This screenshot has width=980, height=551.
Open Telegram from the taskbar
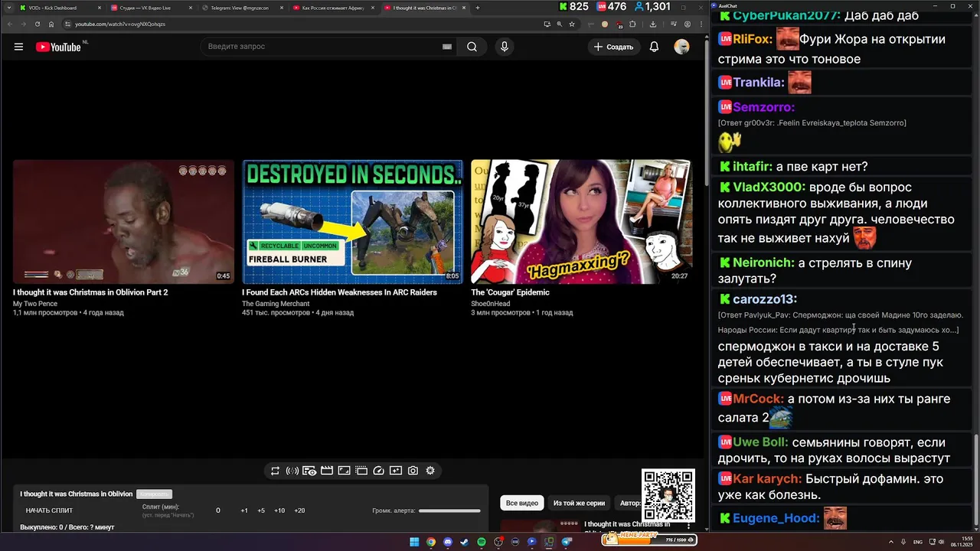point(567,542)
